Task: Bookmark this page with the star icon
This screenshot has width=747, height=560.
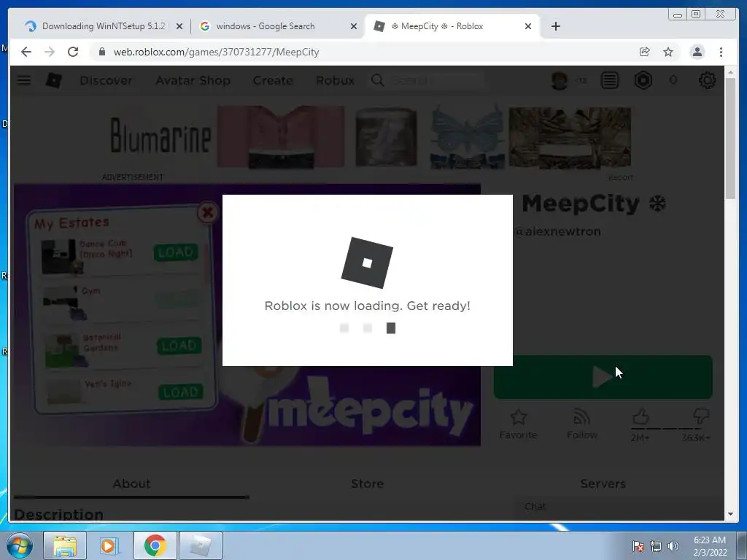Action: pyautogui.click(x=668, y=52)
